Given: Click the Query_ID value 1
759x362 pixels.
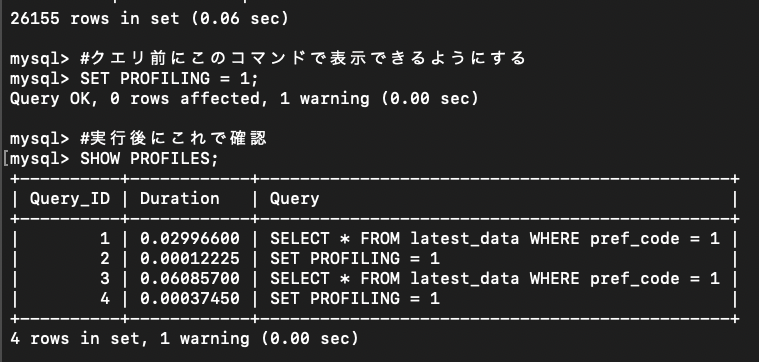Looking at the screenshot, I should pyautogui.click(x=105, y=238).
